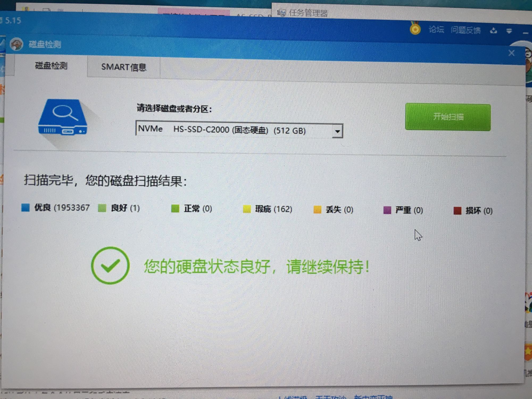Viewport: 532px width, 399px height.
Task: Click the blue 优良 legend swatch
Action: point(26,207)
